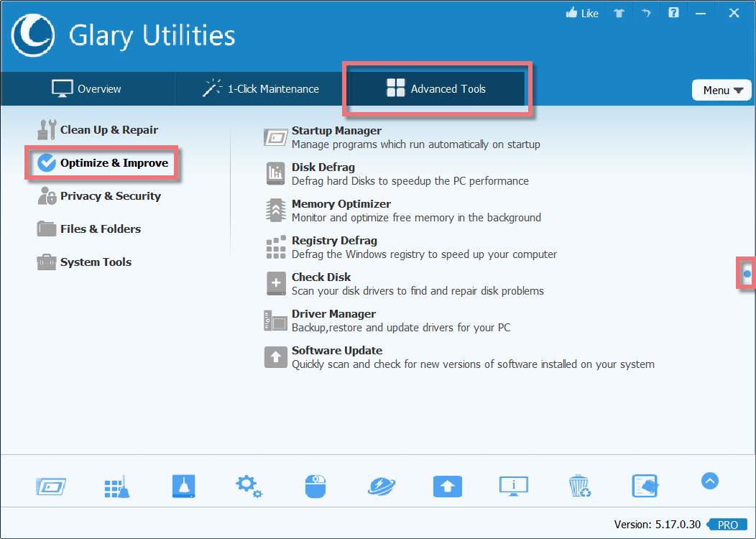Switch to the Overview tab
756x539 pixels.
click(x=86, y=88)
